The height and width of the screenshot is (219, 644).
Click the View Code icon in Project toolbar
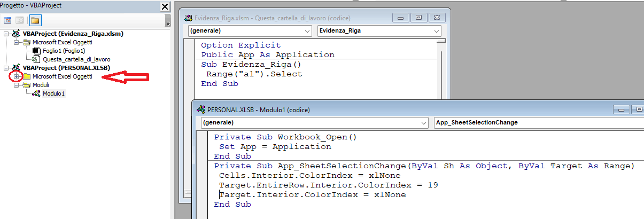tap(8, 20)
